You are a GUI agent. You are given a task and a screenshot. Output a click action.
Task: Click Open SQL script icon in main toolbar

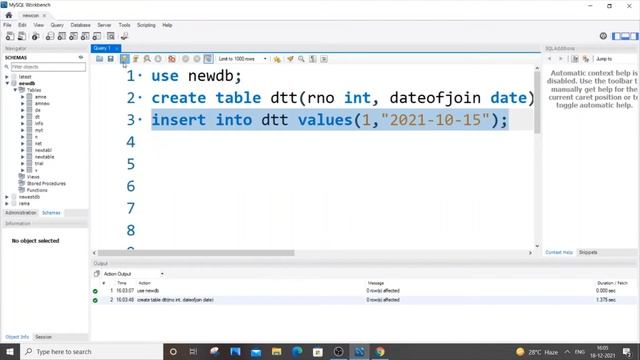click(x=22, y=36)
